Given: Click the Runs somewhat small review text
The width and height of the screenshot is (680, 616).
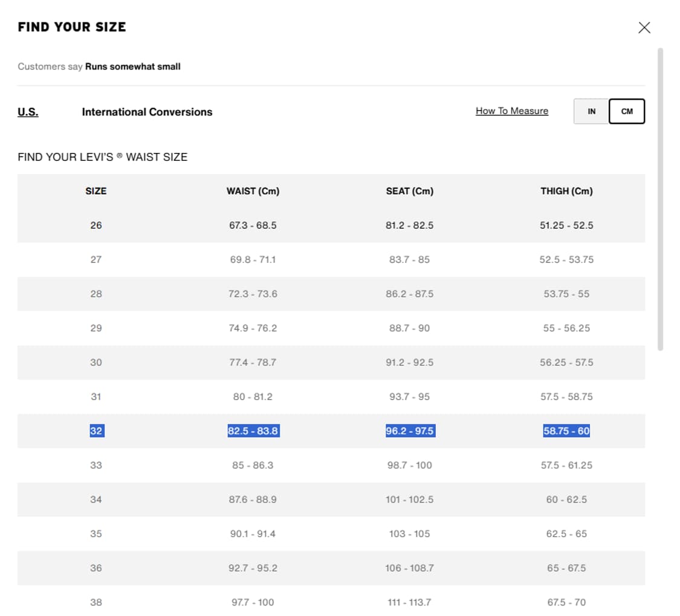Looking at the screenshot, I should click(132, 66).
